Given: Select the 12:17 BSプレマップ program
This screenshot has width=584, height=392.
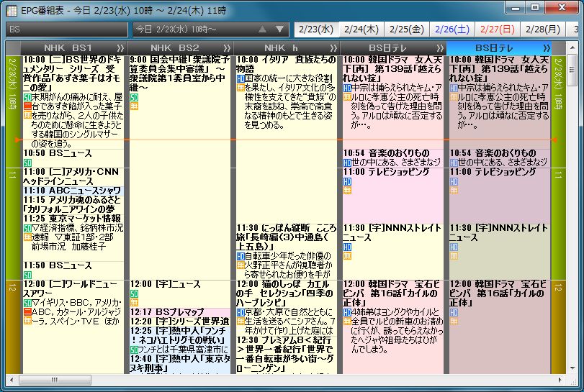Looking at the screenshot, I should pos(180,312).
